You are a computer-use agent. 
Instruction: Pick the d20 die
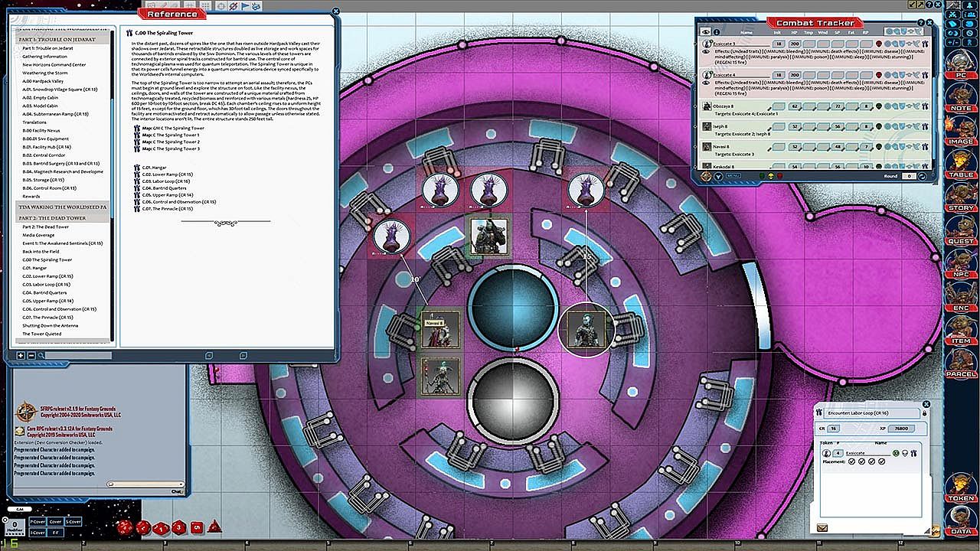point(125,527)
